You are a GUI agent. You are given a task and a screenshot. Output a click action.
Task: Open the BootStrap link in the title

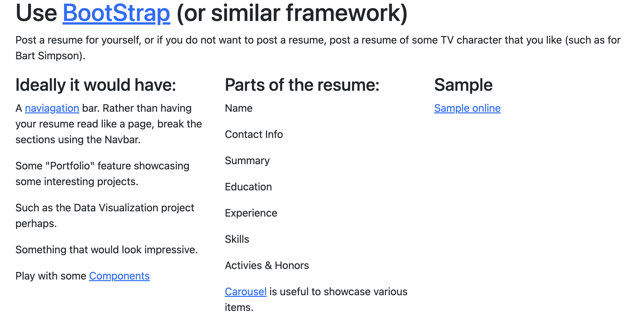[x=116, y=13]
